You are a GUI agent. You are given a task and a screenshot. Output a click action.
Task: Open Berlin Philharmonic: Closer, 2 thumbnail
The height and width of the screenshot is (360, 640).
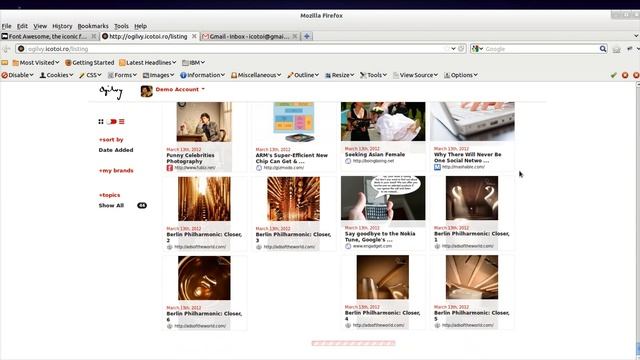[x=204, y=199]
